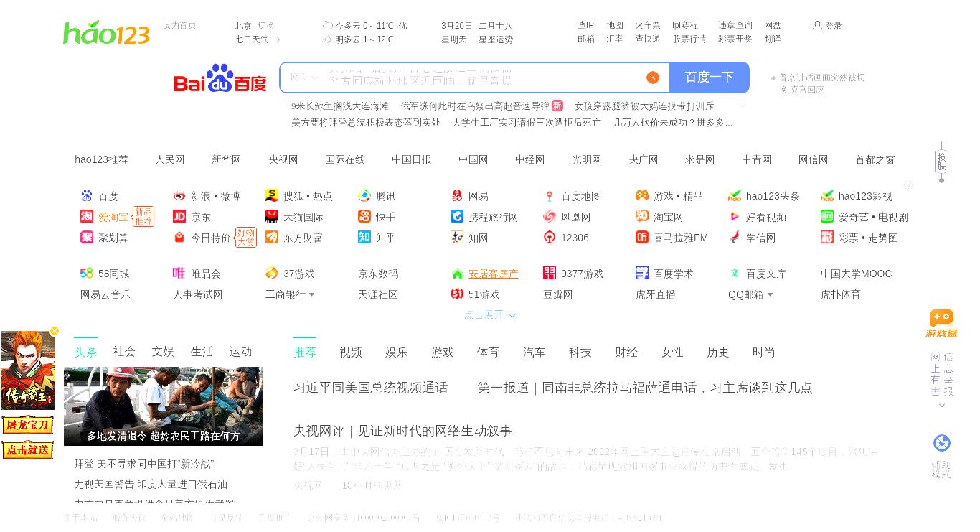This screenshot has width=980, height=532.
Task: Click the settings gear near site grid
Action: click(909, 185)
